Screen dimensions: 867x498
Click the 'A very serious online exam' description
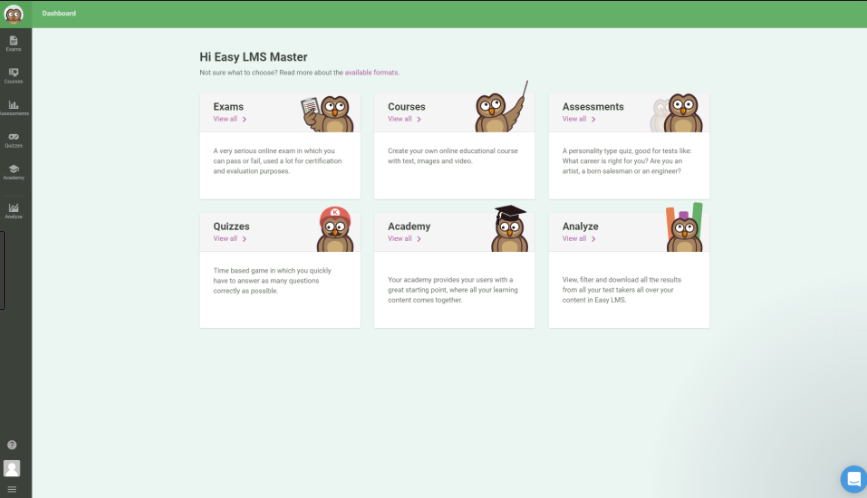point(278,161)
